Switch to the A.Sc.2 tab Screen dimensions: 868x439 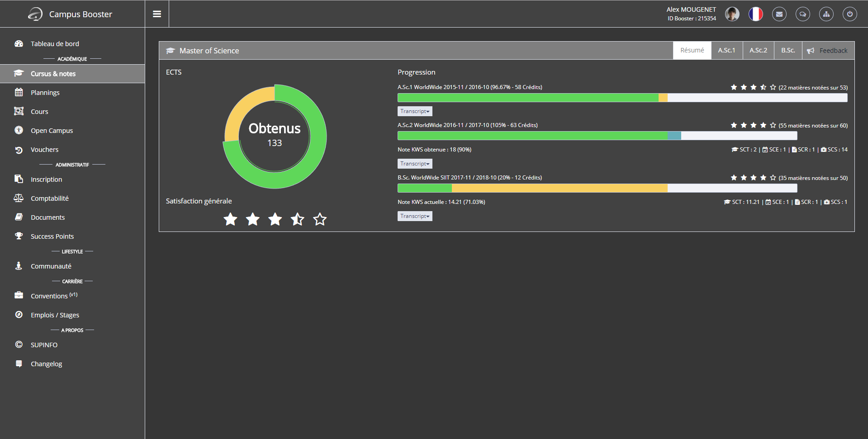coord(759,50)
